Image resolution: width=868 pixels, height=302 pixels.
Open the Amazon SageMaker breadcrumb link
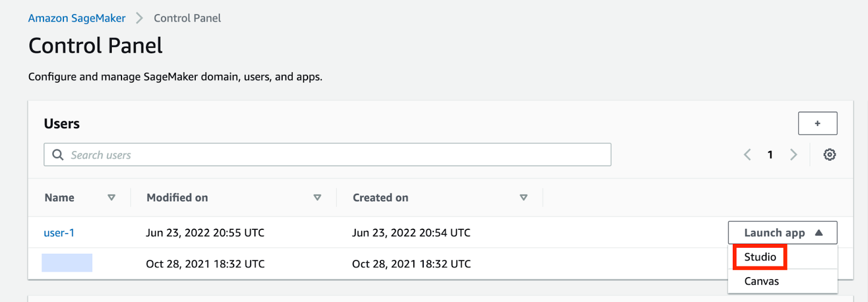pos(76,18)
